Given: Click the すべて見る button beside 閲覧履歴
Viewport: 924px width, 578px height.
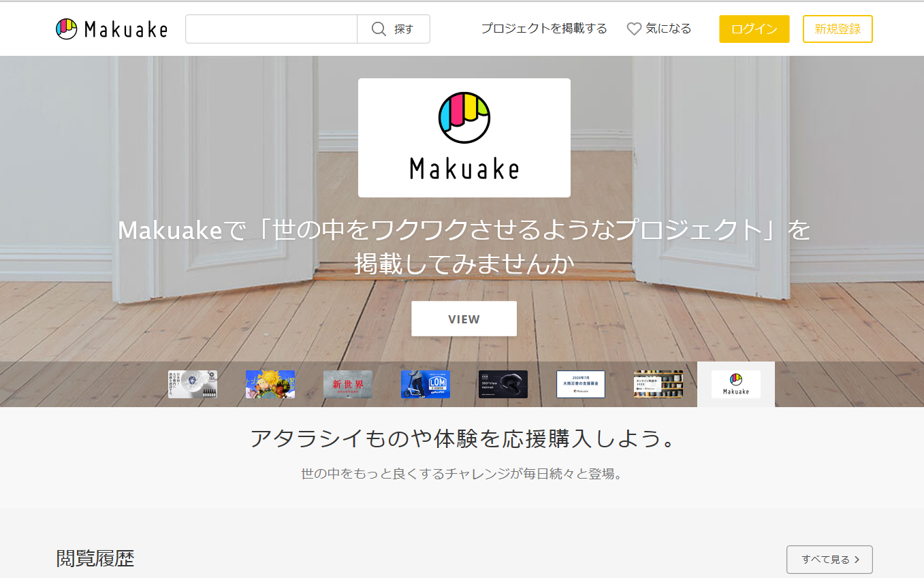Looking at the screenshot, I should [829, 560].
